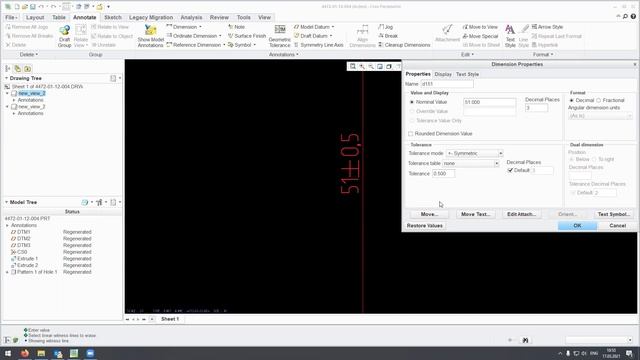Switch to Display tab in dialog
Image resolution: width=640 pixels, height=360 pixels.
pos(443,74)
